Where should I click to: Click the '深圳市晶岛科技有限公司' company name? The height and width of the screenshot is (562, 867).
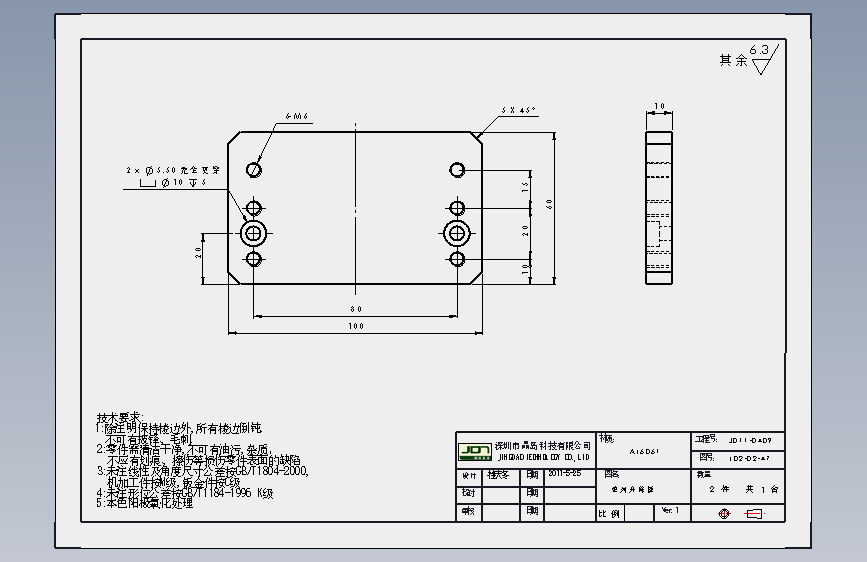pos(542,446)
